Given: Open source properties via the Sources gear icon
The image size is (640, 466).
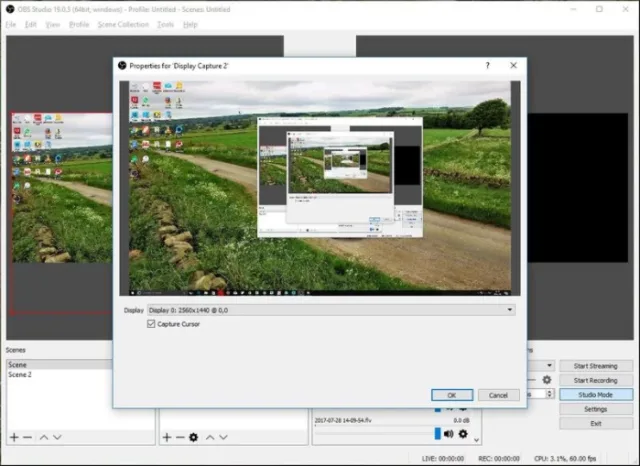Looking at the screenshot, I should (193, 437).
